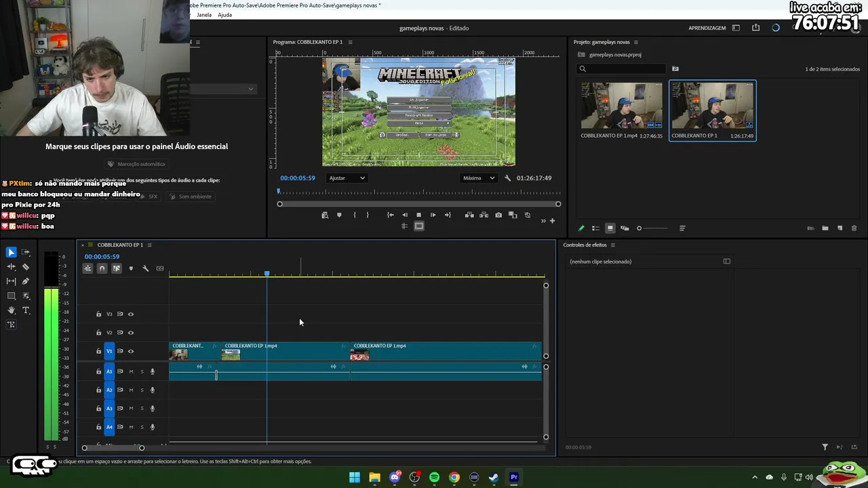Open the Janela menu
The image size is (868, 488).
204,15
